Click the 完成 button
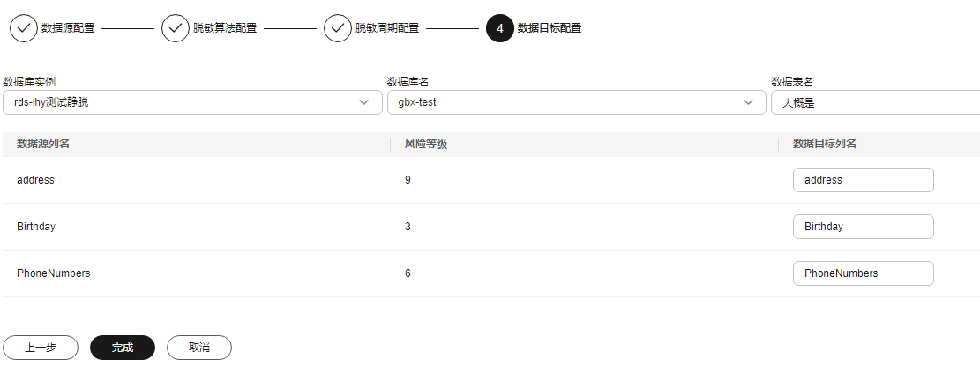 point(123,348)
